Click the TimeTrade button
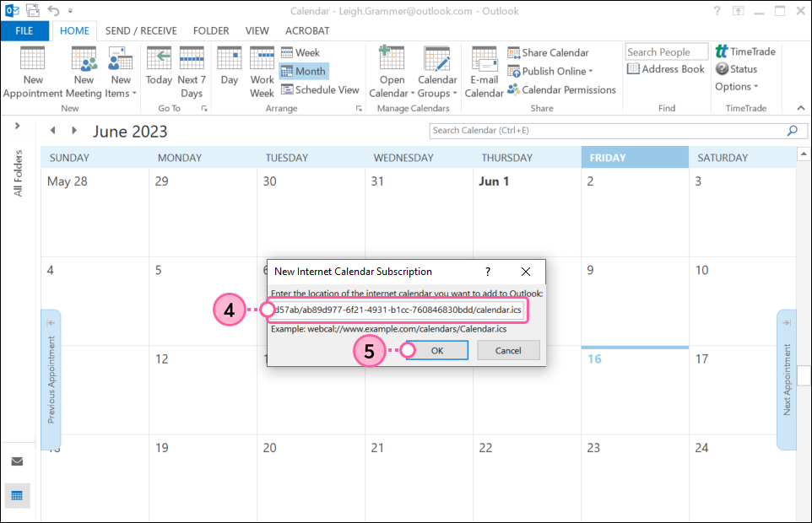The height and width of the screenshot is (523, 812). pyautogui.click(x=745, y=51)
